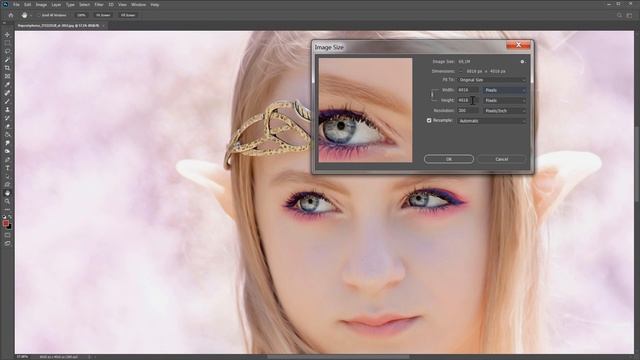Viewport: 640px width, 360px height.
Task: Open the Height units dropdown
Action: pyautogui.click(x=505, y=100)
